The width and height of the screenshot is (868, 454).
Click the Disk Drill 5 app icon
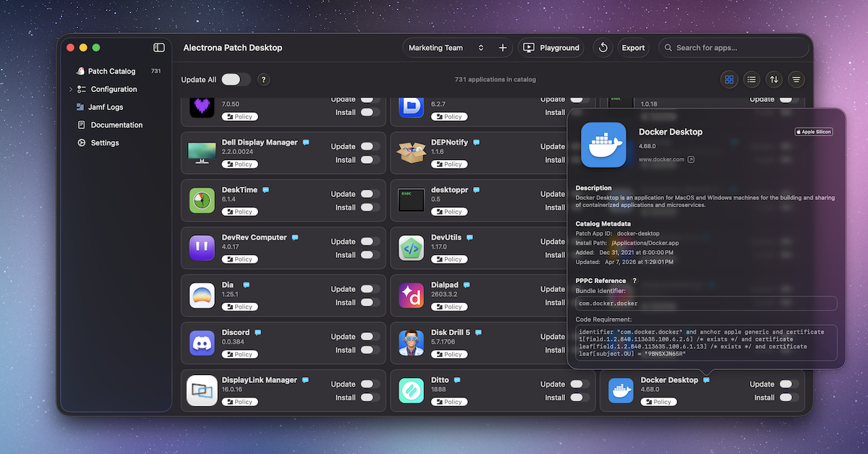click(x=412, y=343)
